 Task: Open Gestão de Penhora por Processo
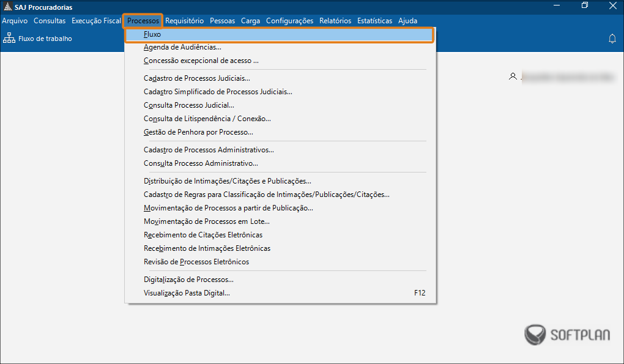pyautogui.click(x=198, y=132)
